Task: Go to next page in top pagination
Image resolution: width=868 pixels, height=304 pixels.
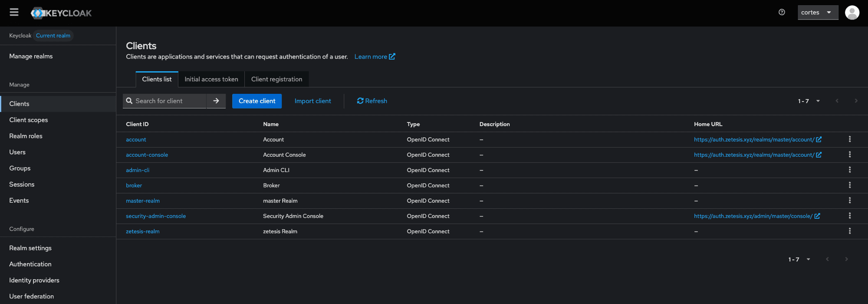Action: (856, 101)
